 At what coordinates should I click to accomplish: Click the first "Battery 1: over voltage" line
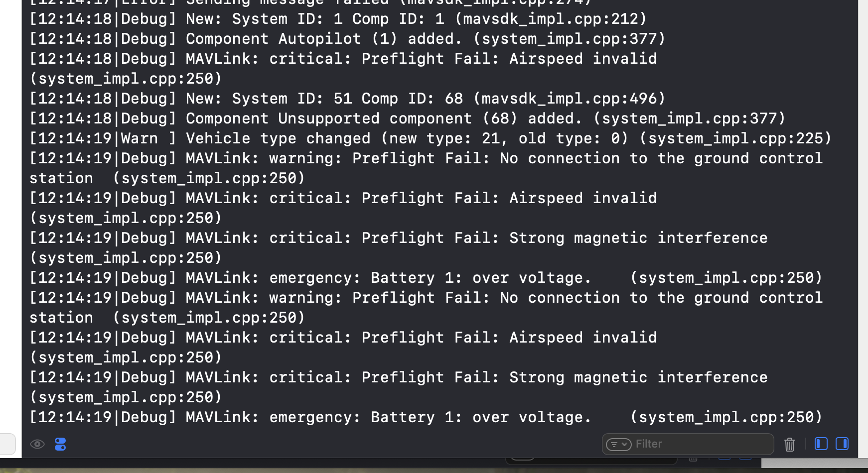426,278
